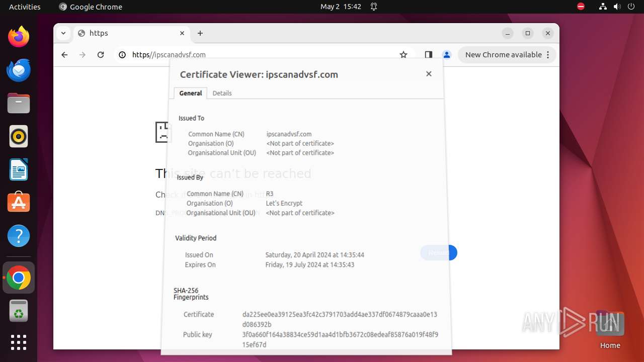Reload the current Chrome page
Viewport: 644px width, 362px height.
(x=101, y=55)
